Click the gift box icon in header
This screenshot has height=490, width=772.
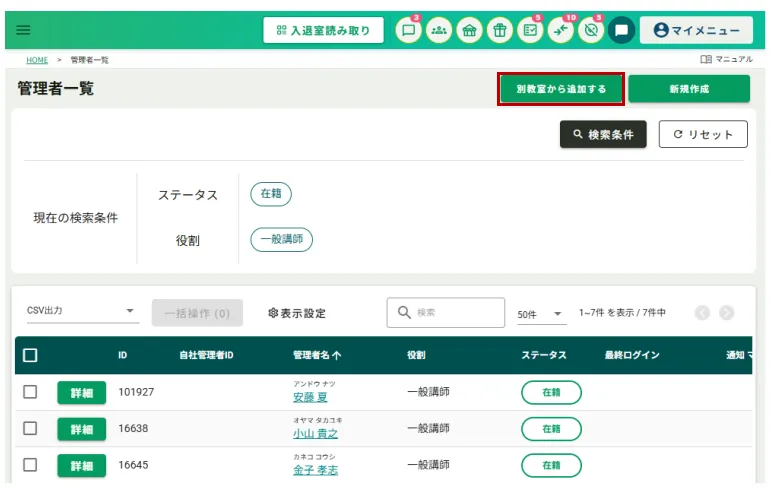click(x=499, y=30)
